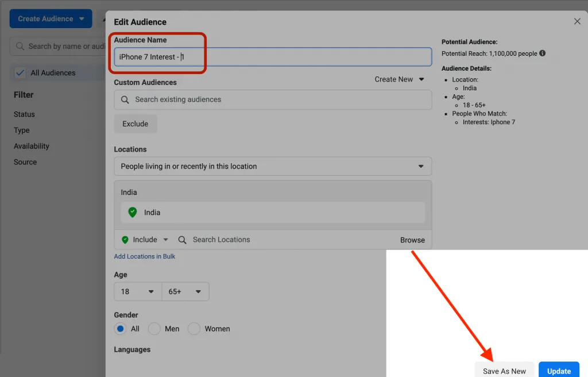Open the Include dropdown arrow

pos(165,240)
